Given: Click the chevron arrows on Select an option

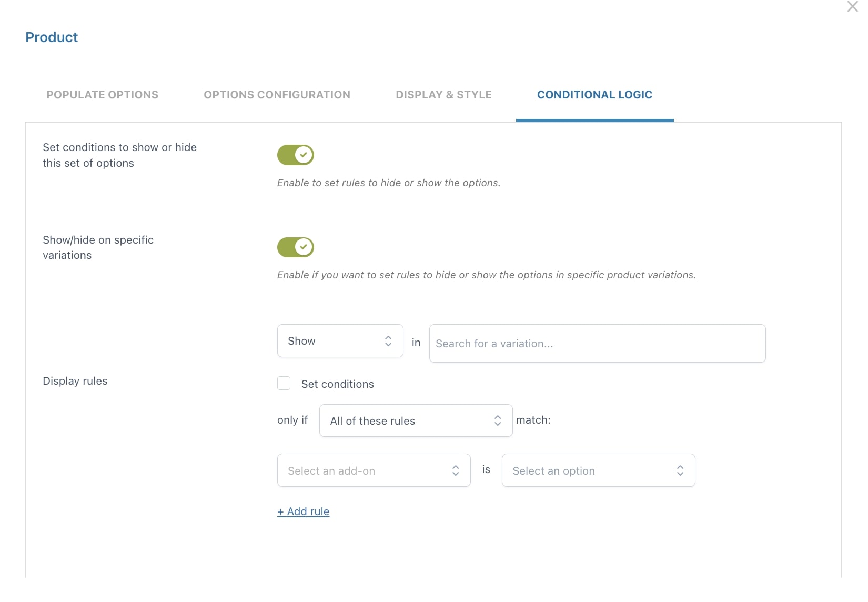Looking at the screenshot, I should tap(680, 470).
